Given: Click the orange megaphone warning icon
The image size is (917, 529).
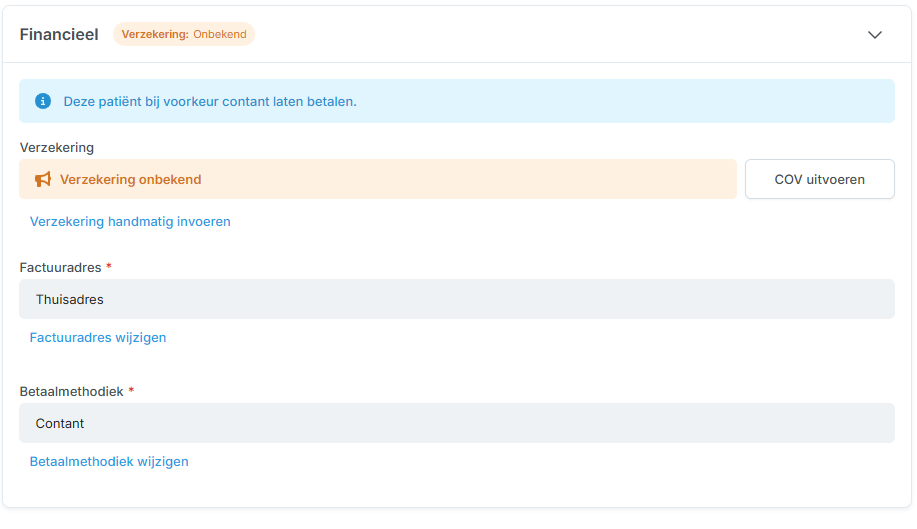Looking at the screenshot, I should pos(43,180).
